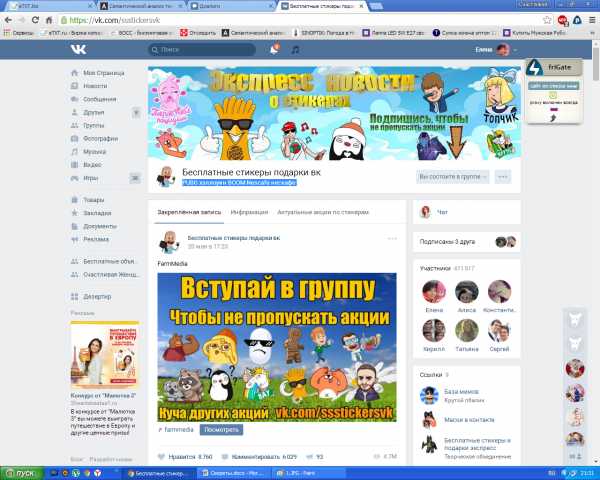This screenshot has width=600, height=480.
Task: Open the music note icon in header
Action: (x=295, y=50)
